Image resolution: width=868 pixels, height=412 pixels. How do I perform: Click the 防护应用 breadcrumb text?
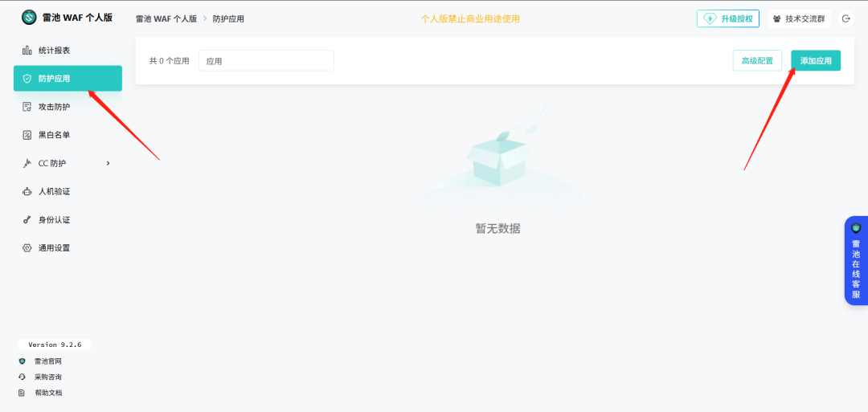pyautogui.click(x=228, y=18)
